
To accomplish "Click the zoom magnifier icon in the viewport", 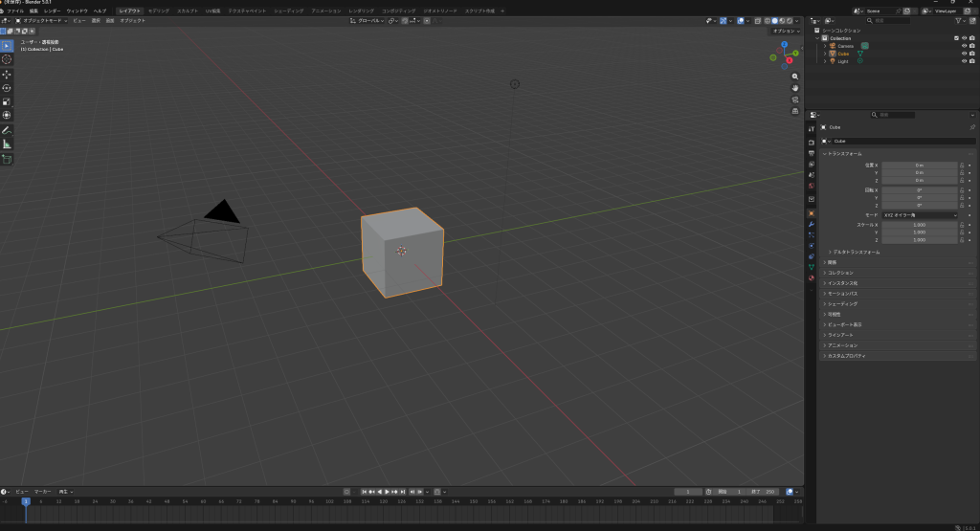I will (795, 77).
